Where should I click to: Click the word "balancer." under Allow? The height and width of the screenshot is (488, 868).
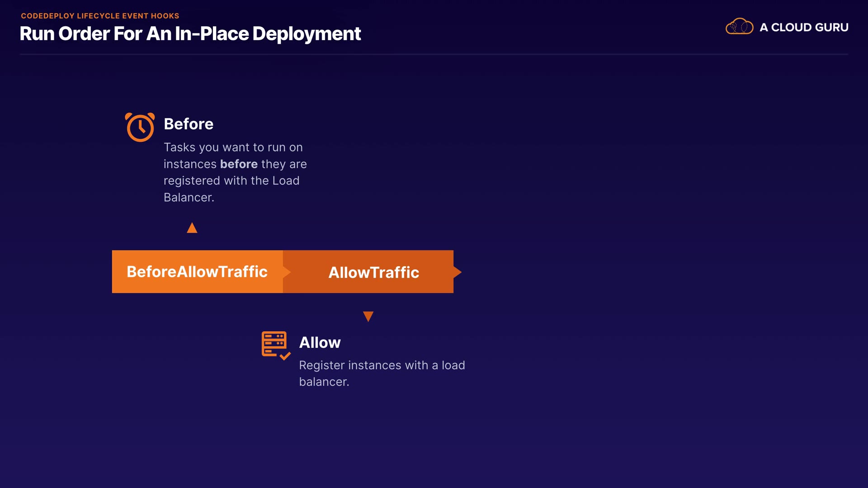324,382
